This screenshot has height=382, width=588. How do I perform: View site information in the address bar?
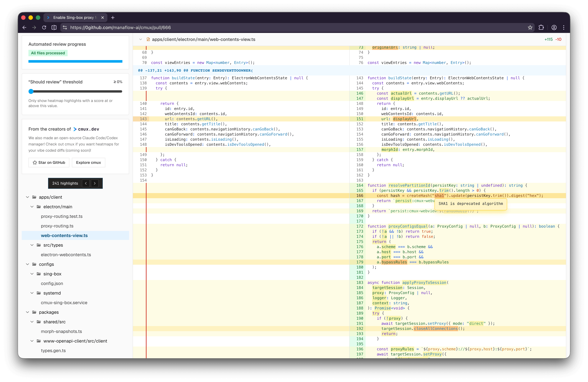point(65,27)
